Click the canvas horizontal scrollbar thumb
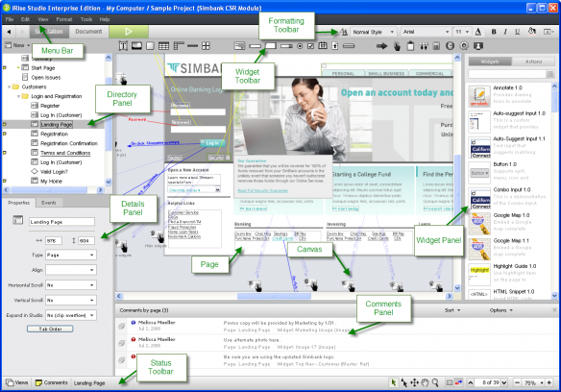This screenshot has width=561, height=392. click(x=274, y=296)
